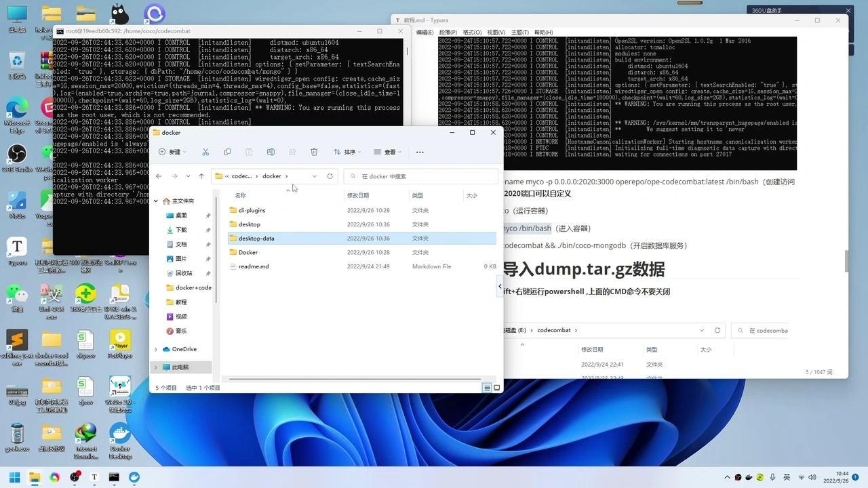Select the Copy icon in the toolbar
The height and width of the screenshot is (488, 868).
pyautogui.click(x=227, y=152)
